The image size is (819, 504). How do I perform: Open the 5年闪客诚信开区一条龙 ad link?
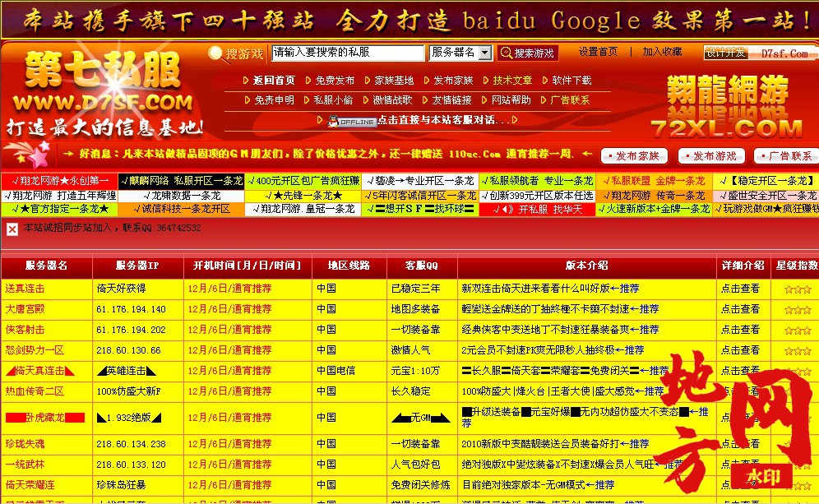tap(420, 196)
